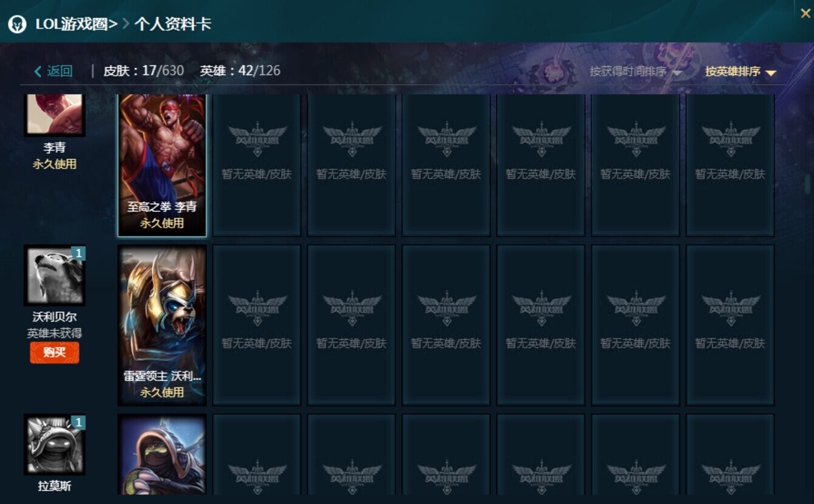Viewport: 814px width, 504px height.
Task: Click the skin count badge on 沃利贝尔
Action: tap(78, 253)
